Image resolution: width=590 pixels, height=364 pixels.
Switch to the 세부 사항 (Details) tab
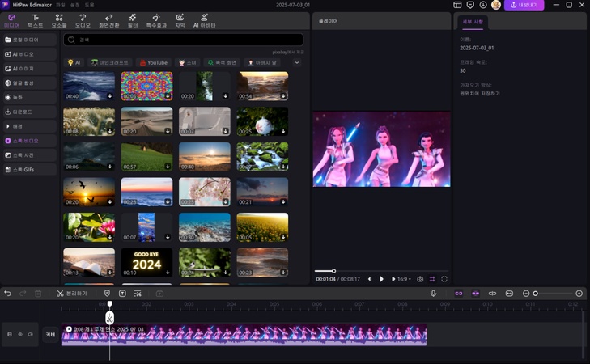point(473,22)
